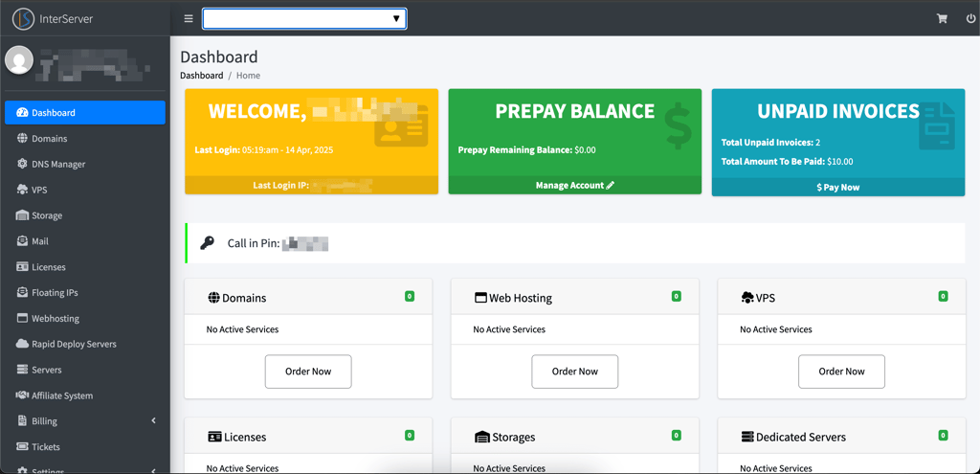Toggle the hamburger sidebar menu icon
This screenshot has height=474, width=980.
(189, 19)
